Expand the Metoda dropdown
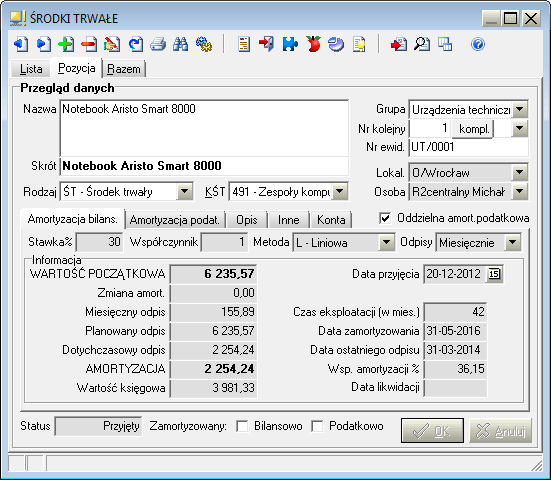Image resolution: width=551 pixels, height=480 pixels. tap(386, 242)
